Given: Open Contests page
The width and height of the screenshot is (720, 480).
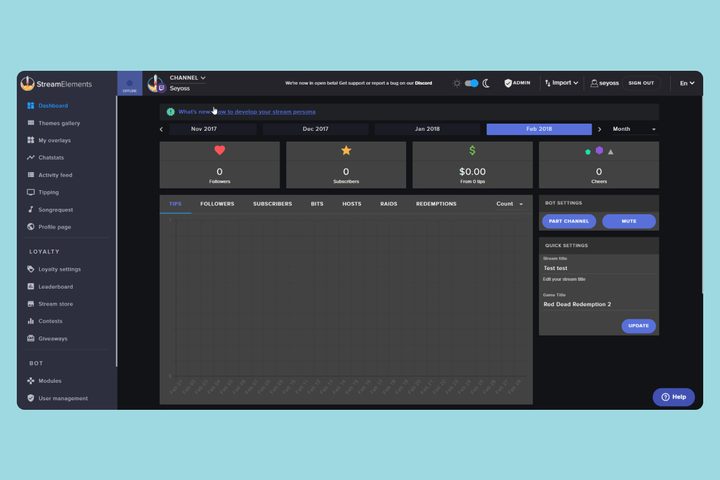Looking at the screenshot, I should coord(45,321).
